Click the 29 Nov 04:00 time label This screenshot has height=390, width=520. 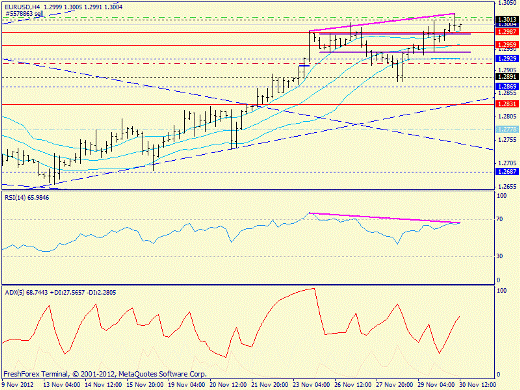436,385
